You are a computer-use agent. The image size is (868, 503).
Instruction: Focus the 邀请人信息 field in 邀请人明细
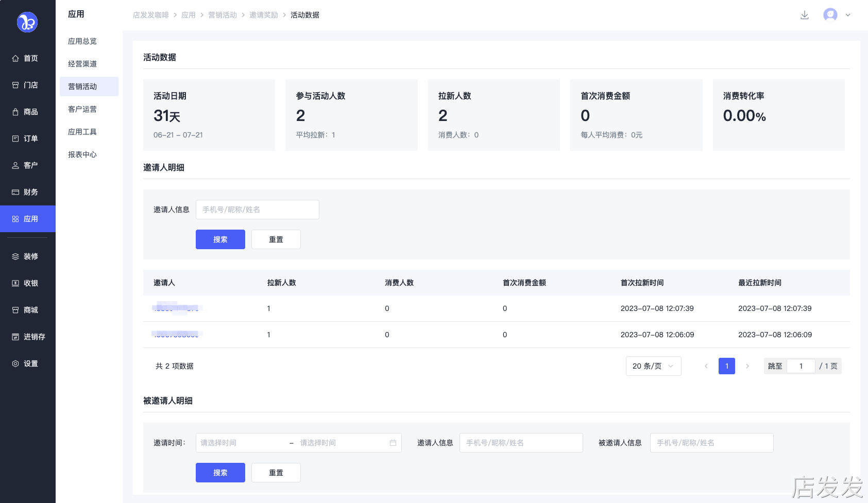tap(258, 210)
